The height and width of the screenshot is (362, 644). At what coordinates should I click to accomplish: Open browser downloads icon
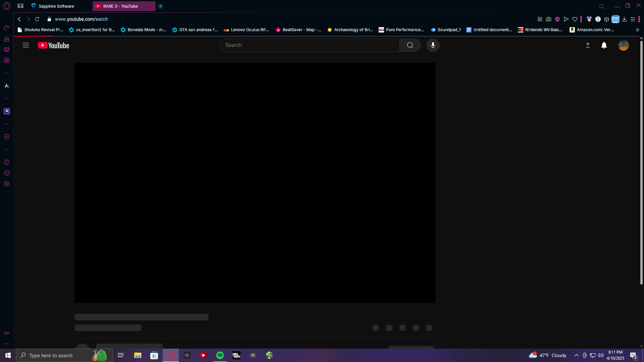point(624,19)
